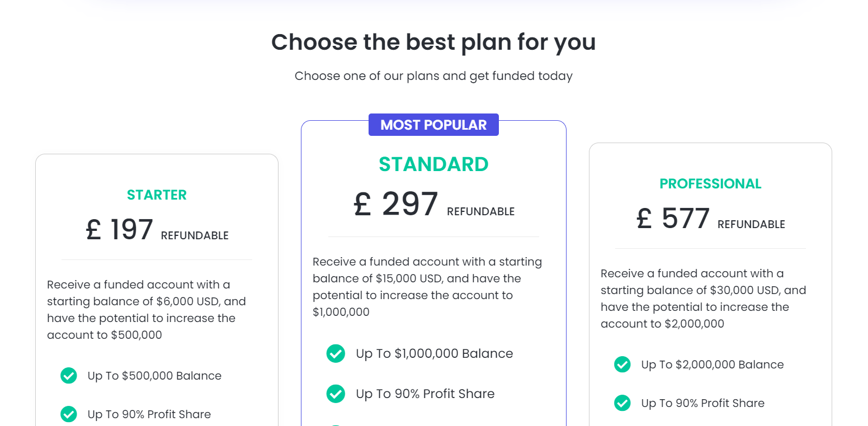The image size is (868, 426).
Task: Click checkmark icon beside $500,000 Balance
Action: [68, 376]
